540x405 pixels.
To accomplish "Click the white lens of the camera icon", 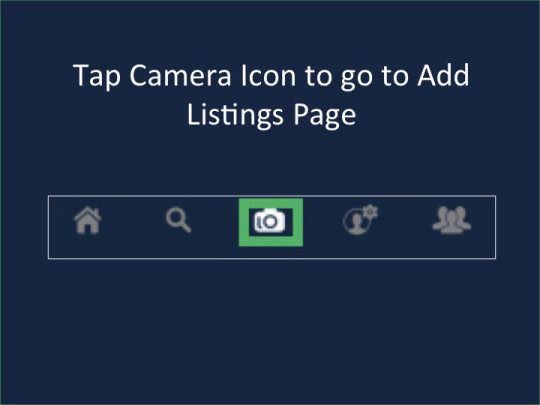I will point(270,222).
